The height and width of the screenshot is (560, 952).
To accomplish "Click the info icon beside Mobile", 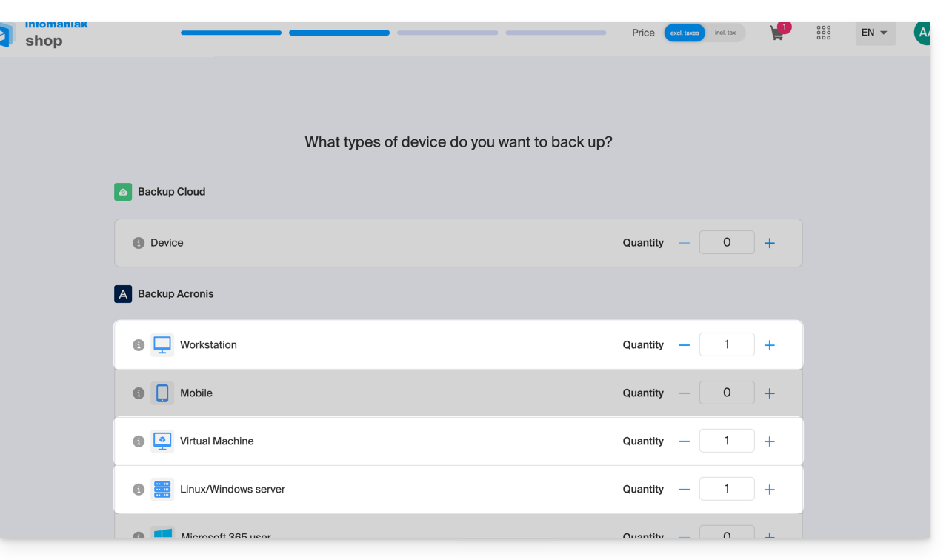I will pyautogui.click(x=139, y=393).
